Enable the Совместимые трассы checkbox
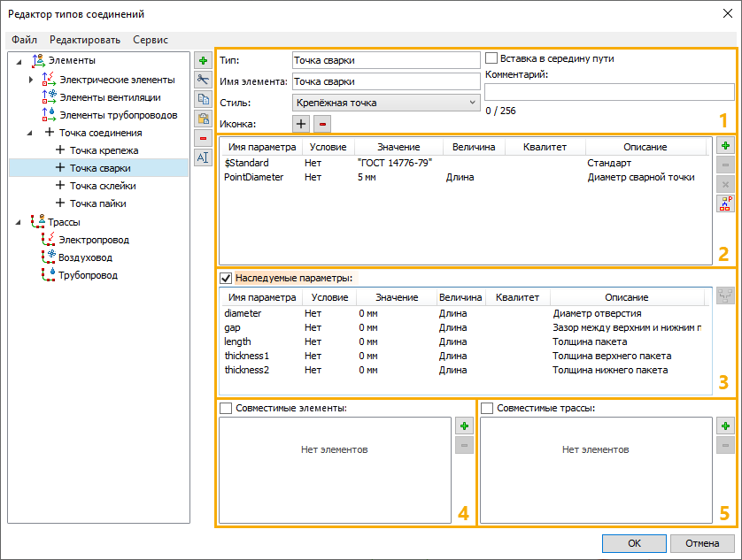Image resolution: width=742 pixels, height=560 pixels. [489, 407]
